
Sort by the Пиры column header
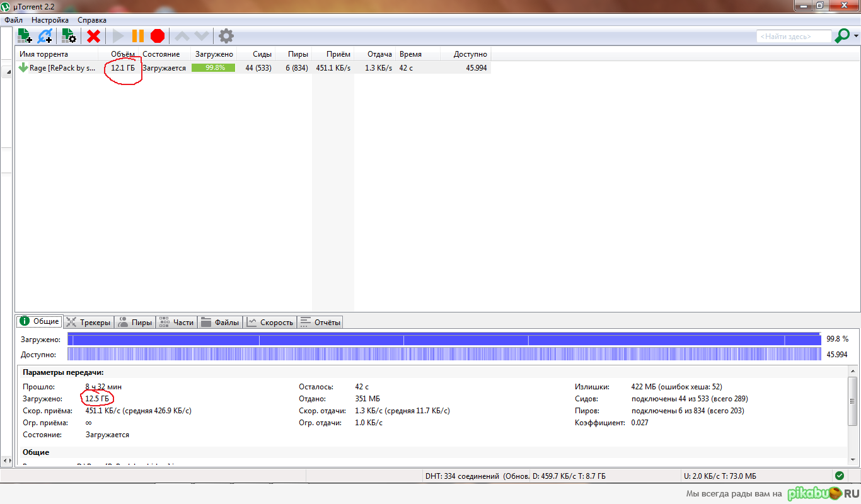(x=293, y=54)
